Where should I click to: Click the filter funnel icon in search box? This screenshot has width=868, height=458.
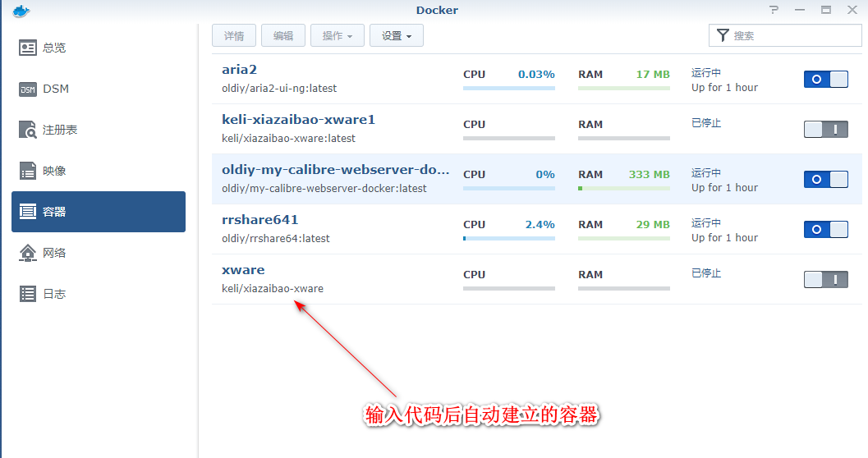[723, 35]
